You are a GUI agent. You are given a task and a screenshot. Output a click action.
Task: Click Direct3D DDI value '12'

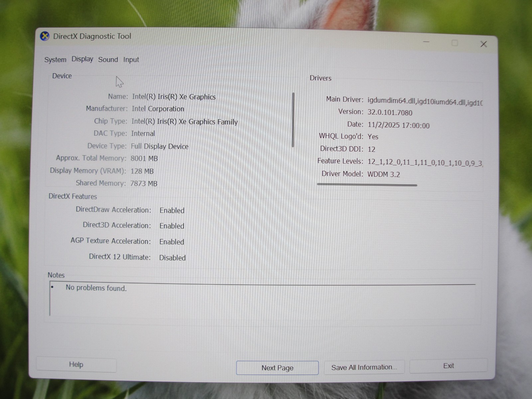click(x=371, y=149)
